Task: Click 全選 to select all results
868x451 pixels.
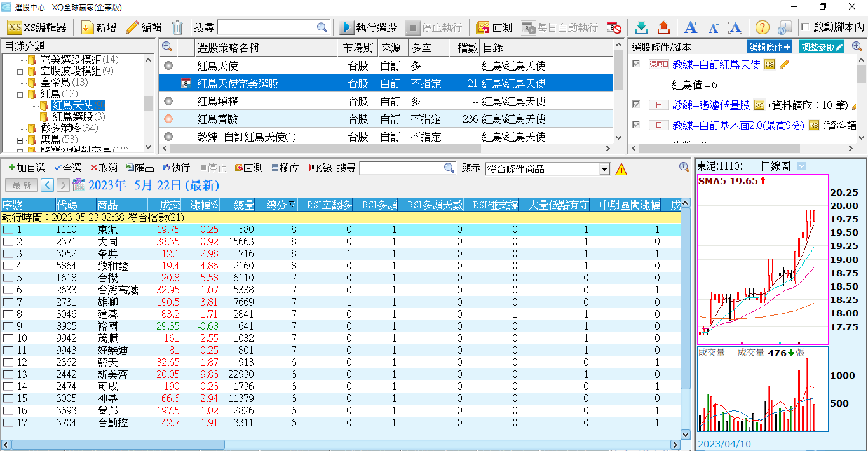Action: [x=68, y=168]
